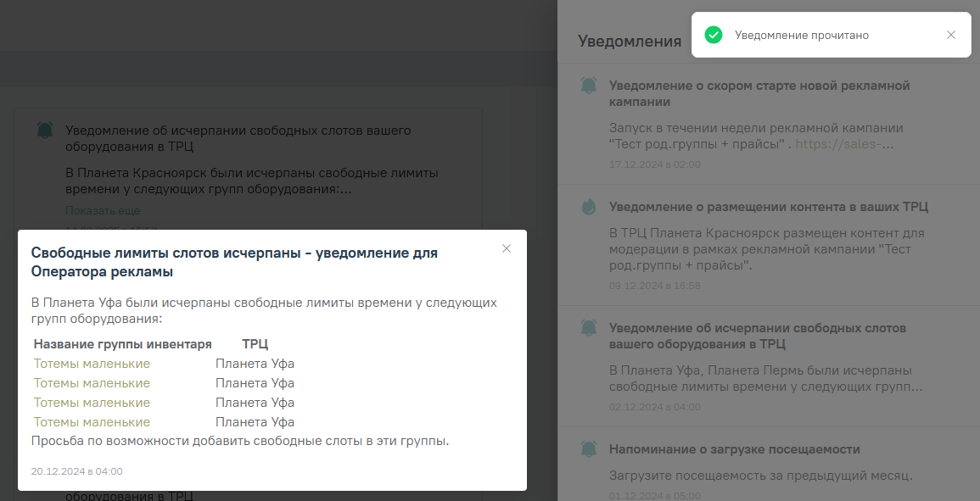Click the bell icon on exhausted slots notification

tap(588, 329)
